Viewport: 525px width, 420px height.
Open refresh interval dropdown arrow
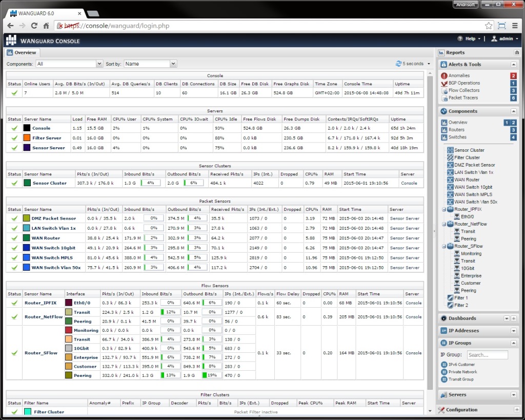pos(429,64)
